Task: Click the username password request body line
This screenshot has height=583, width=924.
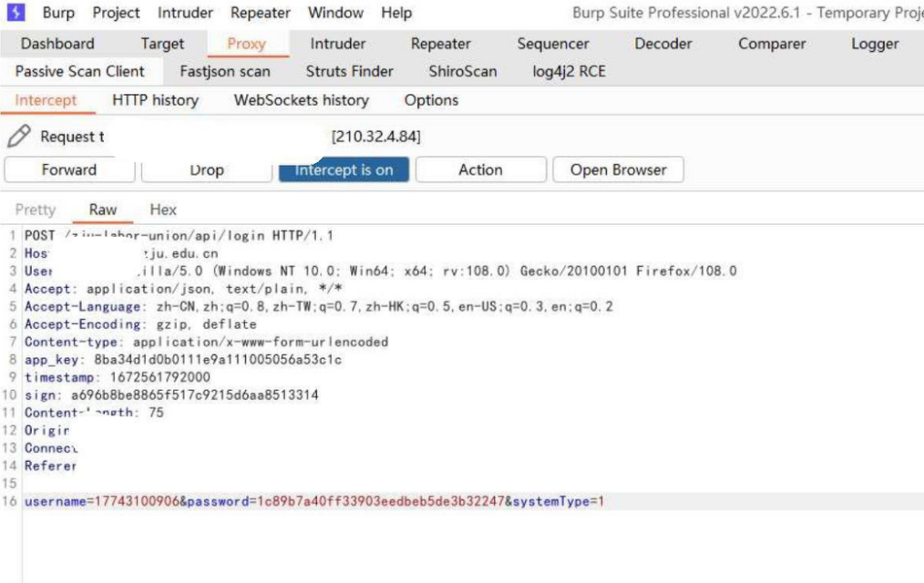Action: coord(314,502)
